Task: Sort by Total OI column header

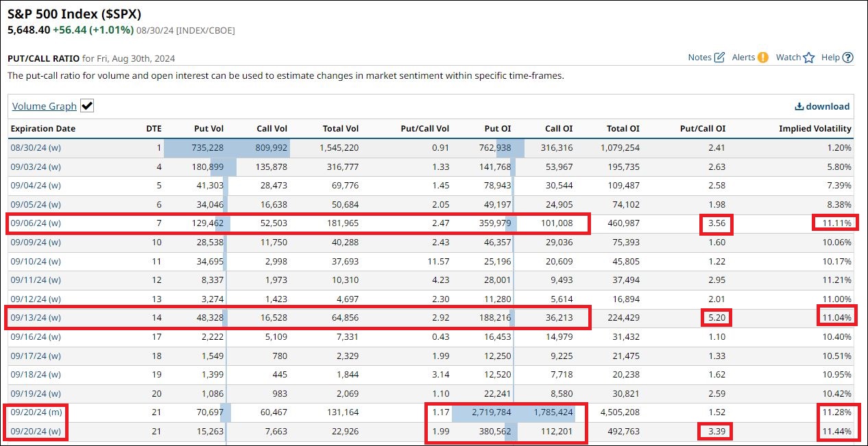Action: (x=623, y=129)
